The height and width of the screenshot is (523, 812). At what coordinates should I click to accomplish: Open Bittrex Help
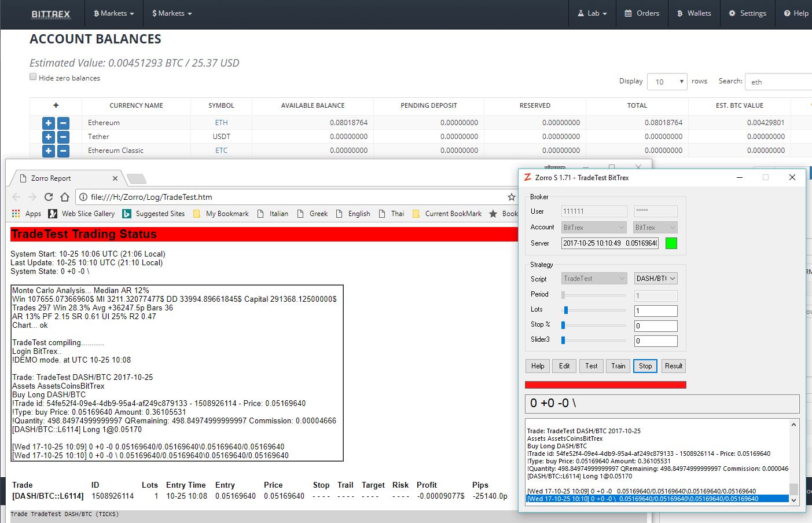coord(796,13)
